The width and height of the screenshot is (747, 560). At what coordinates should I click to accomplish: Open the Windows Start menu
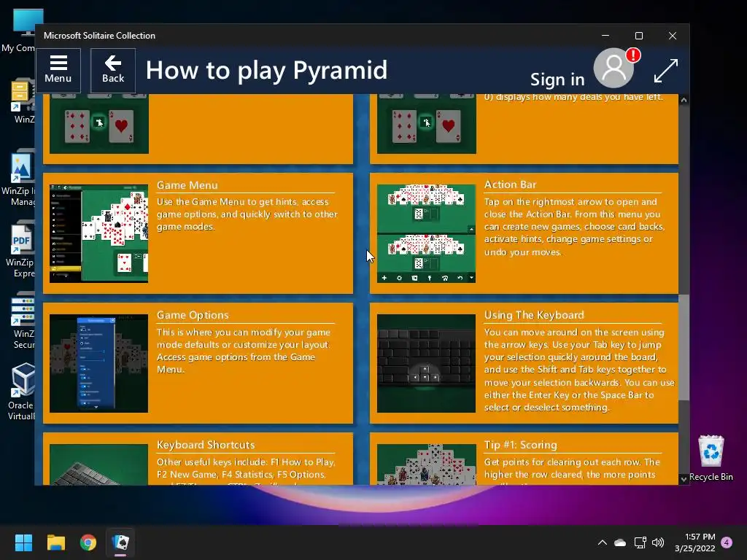pyautogui.click(x=23, y=542)
